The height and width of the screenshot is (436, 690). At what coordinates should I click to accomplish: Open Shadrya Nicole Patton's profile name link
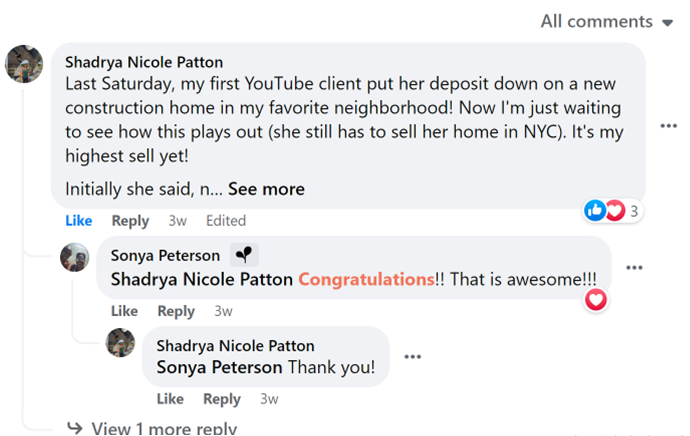point(143,62)
